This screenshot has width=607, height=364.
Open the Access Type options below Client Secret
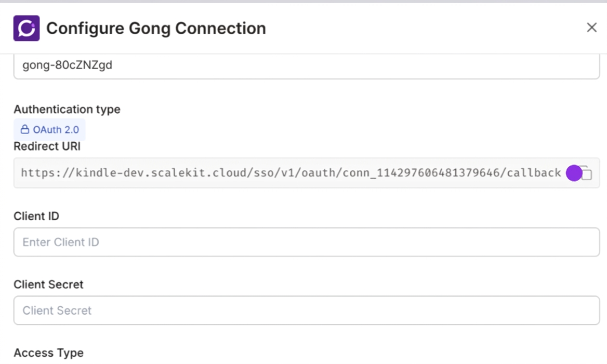click(x=48, y=353)
